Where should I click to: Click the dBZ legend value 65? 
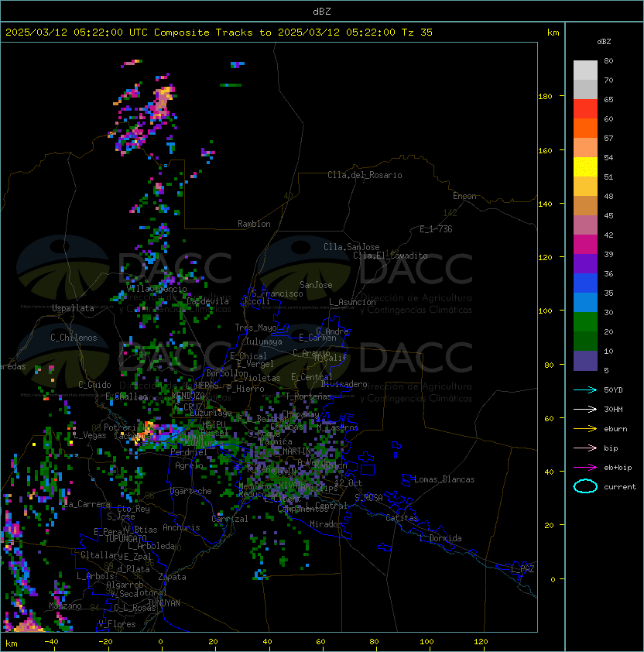(608, 99)
